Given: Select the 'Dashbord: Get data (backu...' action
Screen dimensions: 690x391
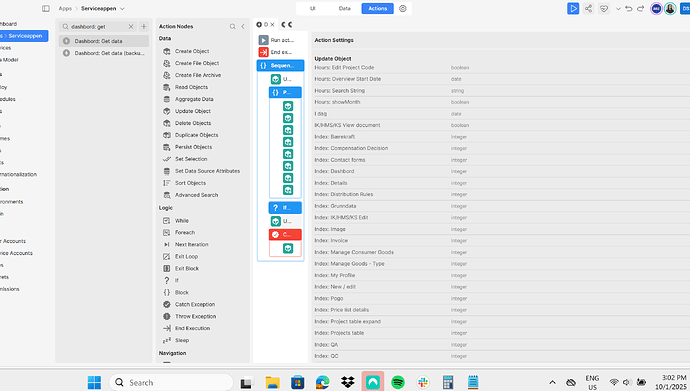Looking at the screenshot, I should pyautogui.click(x=104, y=53).
